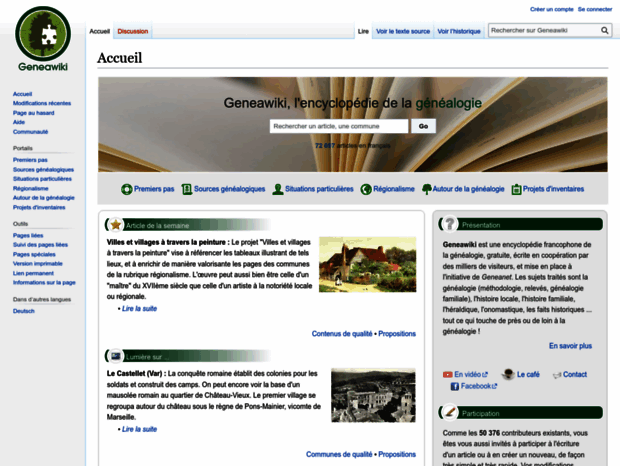Open Modifications récentes in sidebar

pos(42,103)
